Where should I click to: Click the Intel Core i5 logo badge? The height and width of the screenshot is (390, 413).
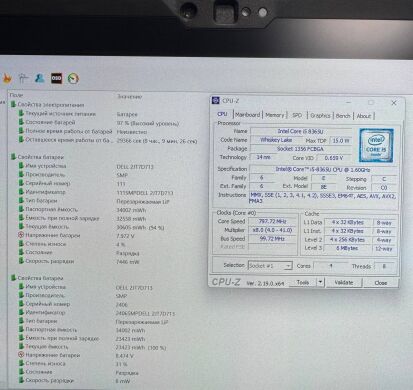pyautogui.click(x=376, y=145)
